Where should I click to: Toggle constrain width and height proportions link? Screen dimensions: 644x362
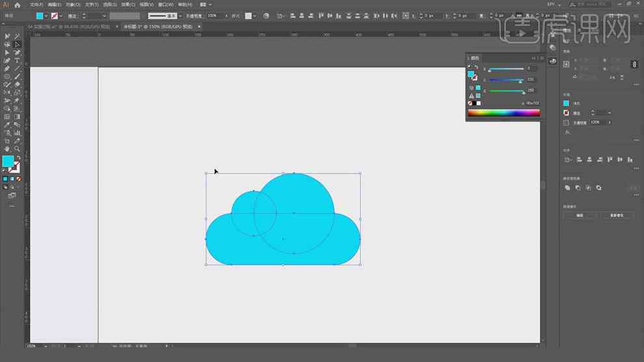point(634,64)
